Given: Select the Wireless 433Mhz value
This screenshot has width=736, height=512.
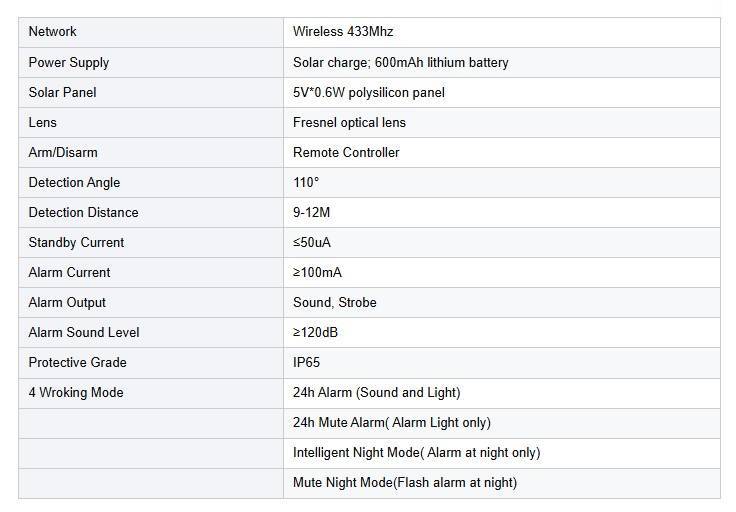Looking at the screenshot, I should pos(334,32).
